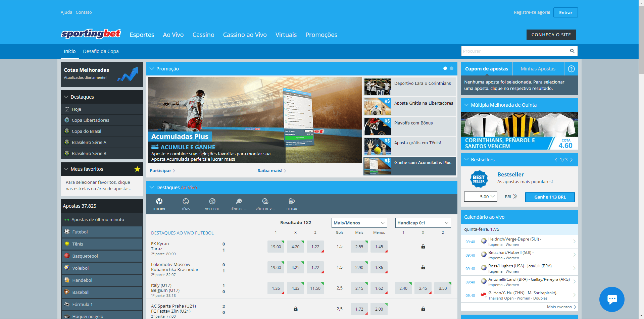Open Basquetebol in the sports list
Viewport: 644px width, 319px height.
tap(102, 256)
